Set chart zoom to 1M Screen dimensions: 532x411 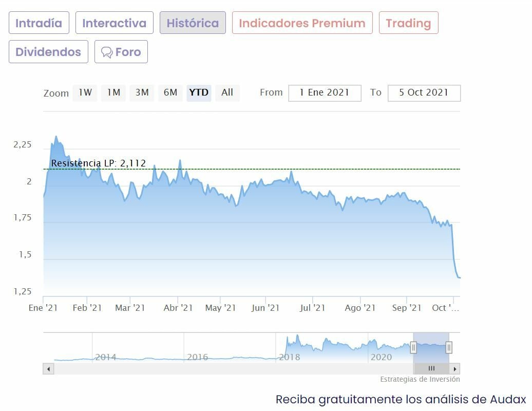tap(113, 93)
